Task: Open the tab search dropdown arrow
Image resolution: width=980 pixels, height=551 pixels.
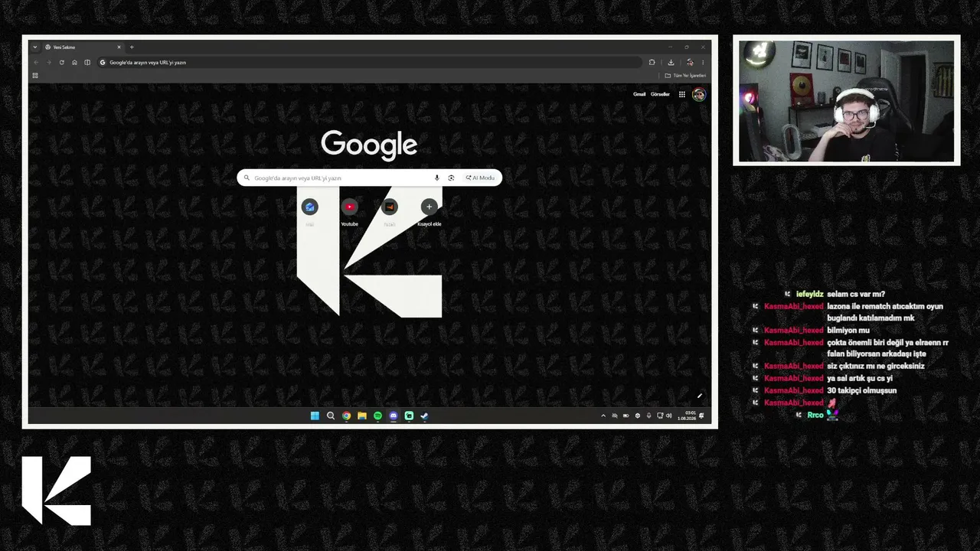Action: [34, 47]
